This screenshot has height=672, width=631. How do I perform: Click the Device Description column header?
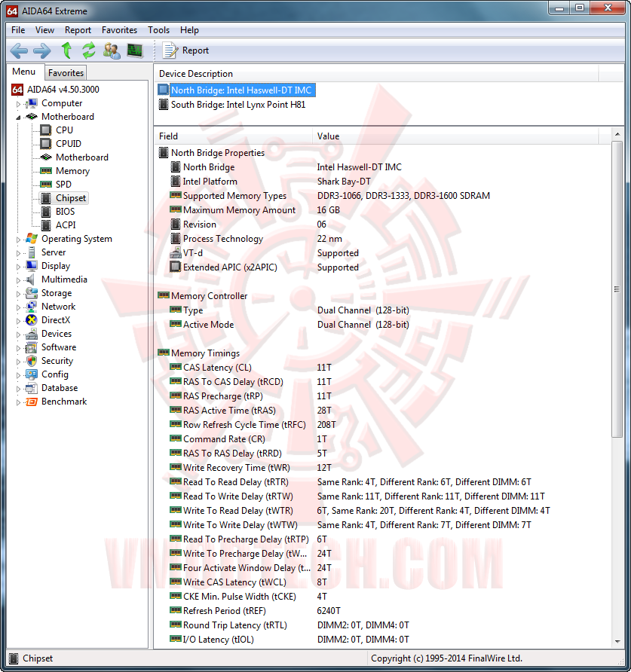click(376, 74)
